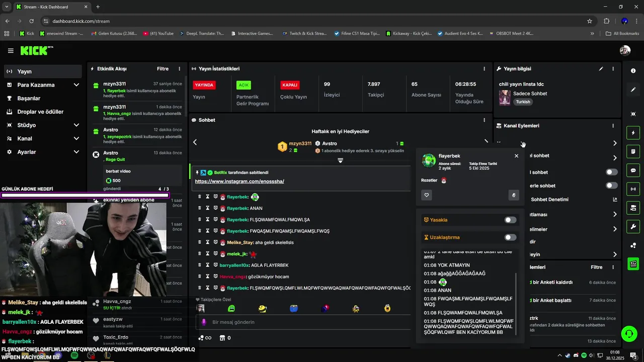This screenshot has width=644, height=362.
Task: Click the green clapperboard icon in right sidebar
Action: [633, 263]
